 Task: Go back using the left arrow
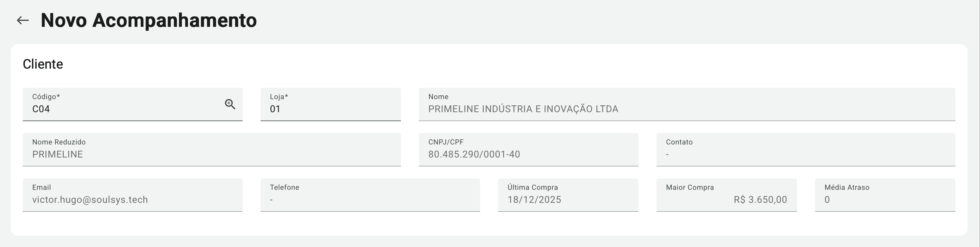tap(23, 21)
